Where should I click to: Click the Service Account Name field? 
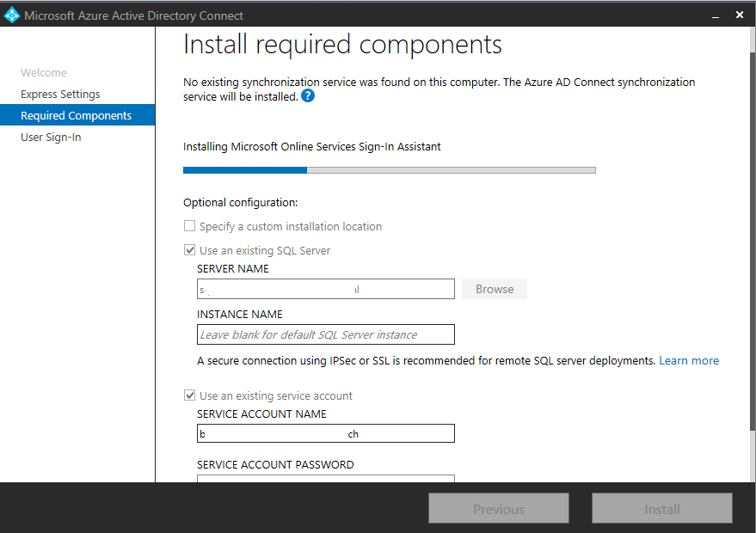coord(325,434)
